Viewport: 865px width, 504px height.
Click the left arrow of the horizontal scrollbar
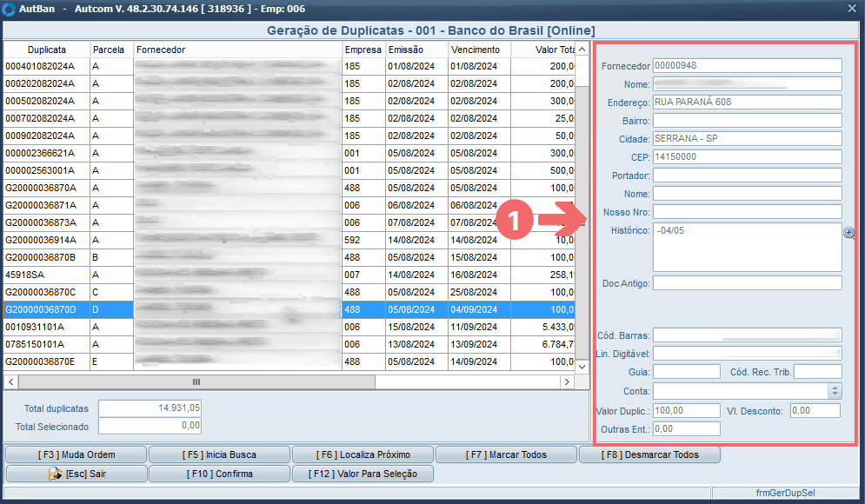(x=11, y=381)
